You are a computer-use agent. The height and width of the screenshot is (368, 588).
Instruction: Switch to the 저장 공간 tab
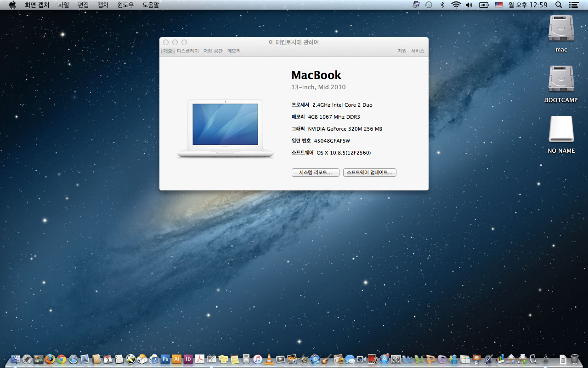click(213, 51)
